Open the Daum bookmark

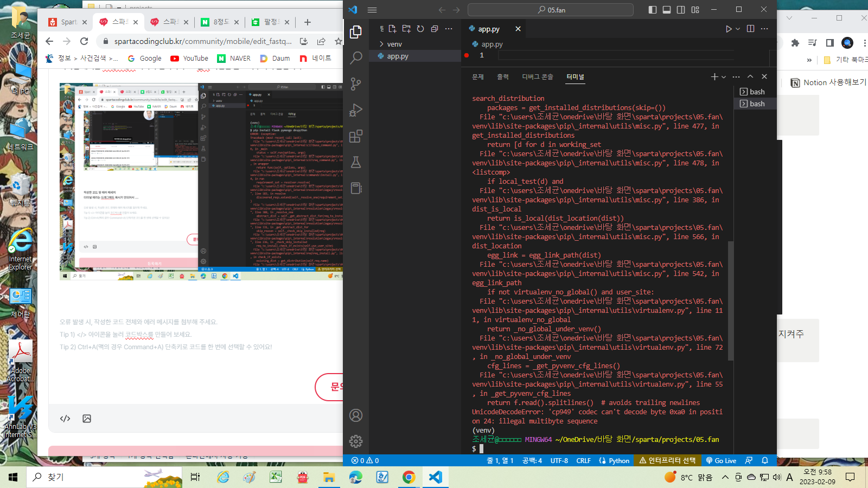275,58
